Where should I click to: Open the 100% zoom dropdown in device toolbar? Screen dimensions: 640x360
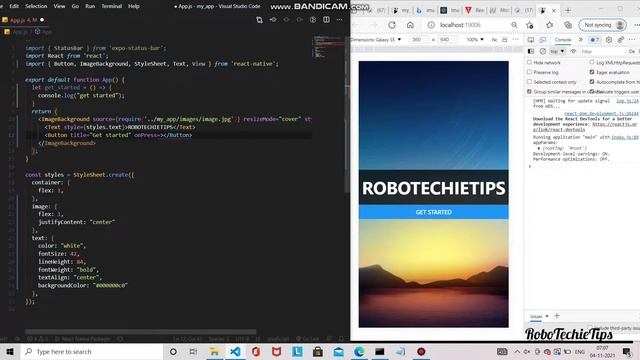(475, 40)
